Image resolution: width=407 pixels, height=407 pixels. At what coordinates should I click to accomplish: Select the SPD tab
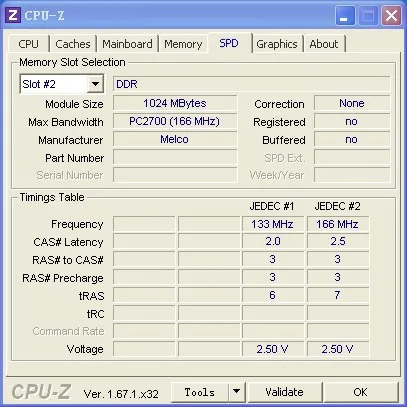229,43
